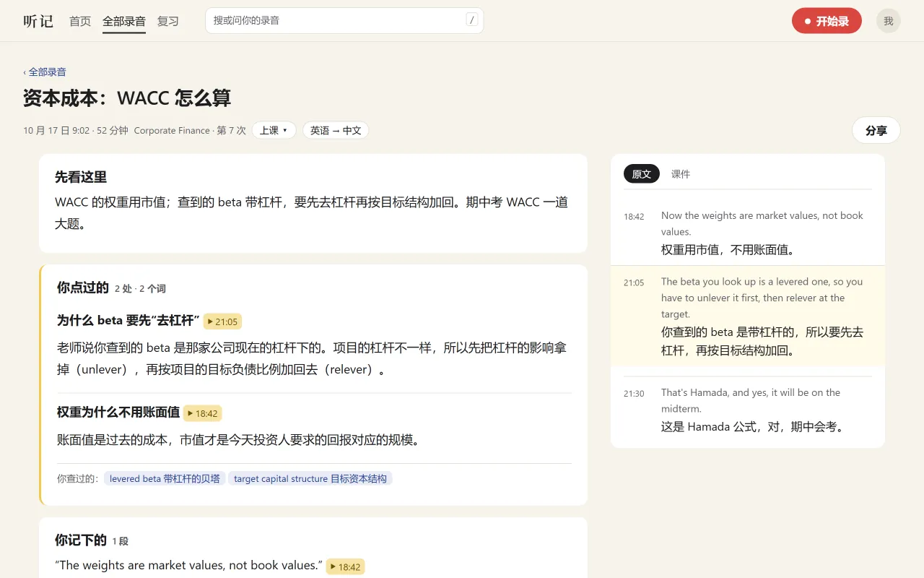924x578 pixels.
Task: Go to the 复习 tab
Action: (168, 21)
